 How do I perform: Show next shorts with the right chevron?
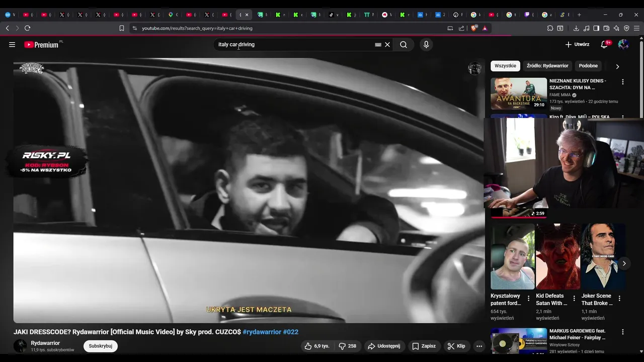(x=624, y=263)
